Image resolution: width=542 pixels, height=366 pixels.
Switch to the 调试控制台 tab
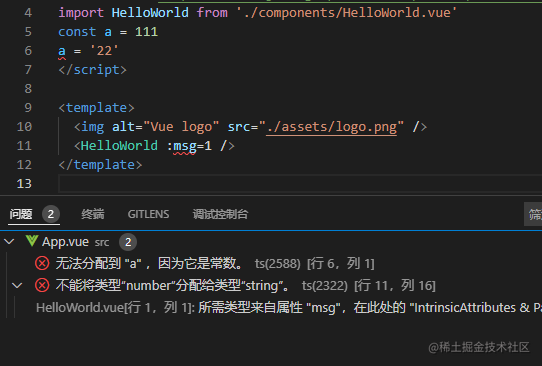coord(220,214)
